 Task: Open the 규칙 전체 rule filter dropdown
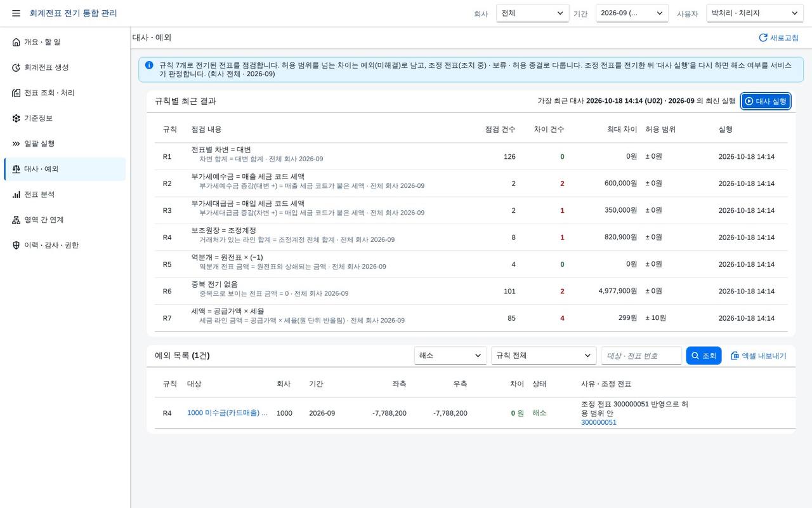(544, 356)
